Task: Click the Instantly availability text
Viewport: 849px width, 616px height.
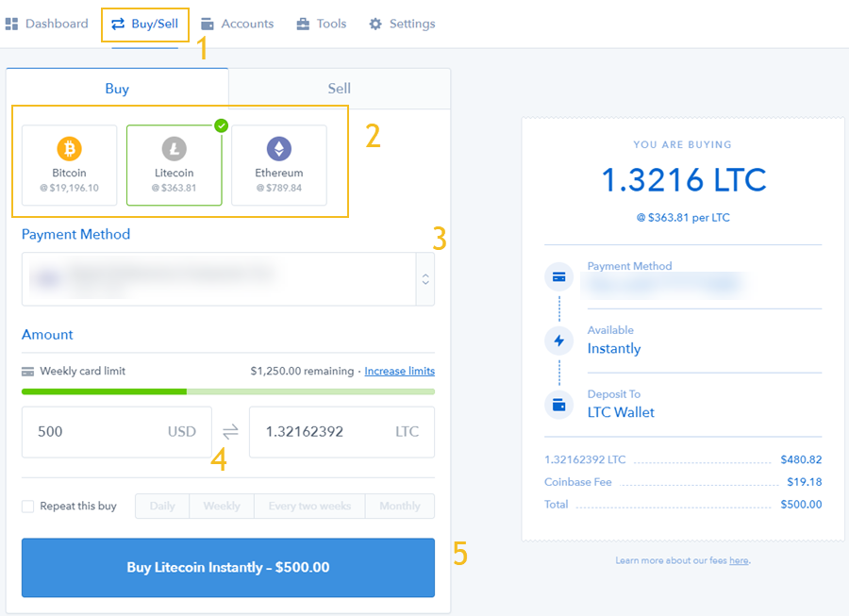Action: [x=614, y=349]
